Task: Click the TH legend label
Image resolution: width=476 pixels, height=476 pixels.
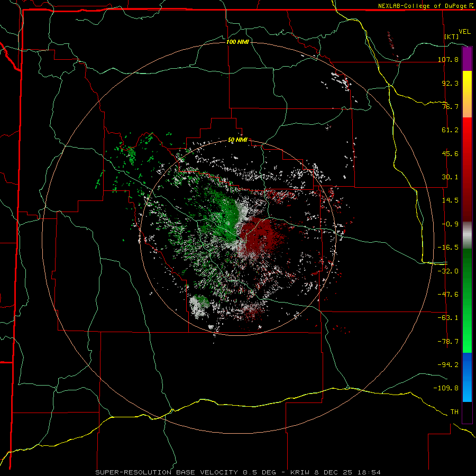Action: (x=454, y=412)
